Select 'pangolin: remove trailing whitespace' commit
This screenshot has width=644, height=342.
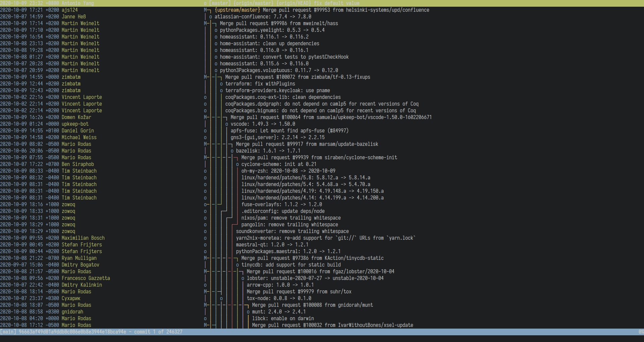[x=322, y=225]
